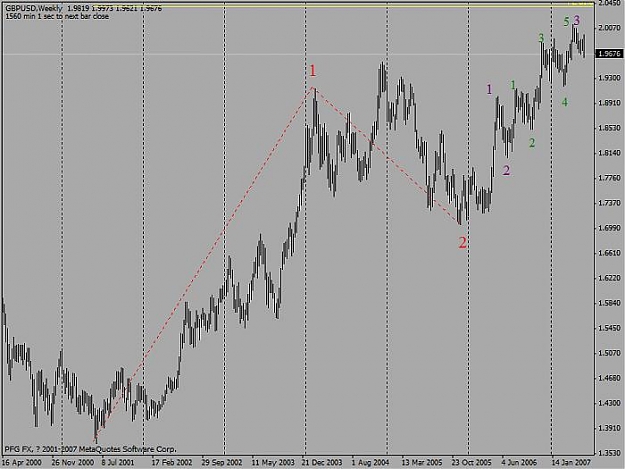The image size is (625, 469).
Task: Click the 2.0070 price axis label
Action: pos(610,28)
